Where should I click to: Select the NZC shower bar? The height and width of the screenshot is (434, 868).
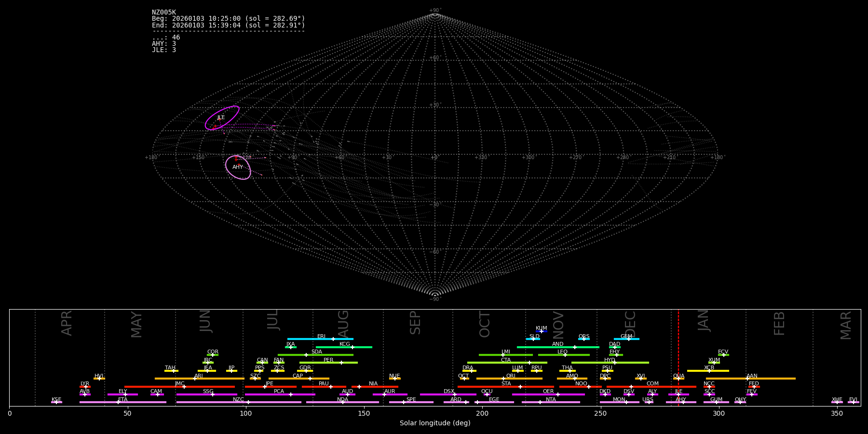click(239, 402)
